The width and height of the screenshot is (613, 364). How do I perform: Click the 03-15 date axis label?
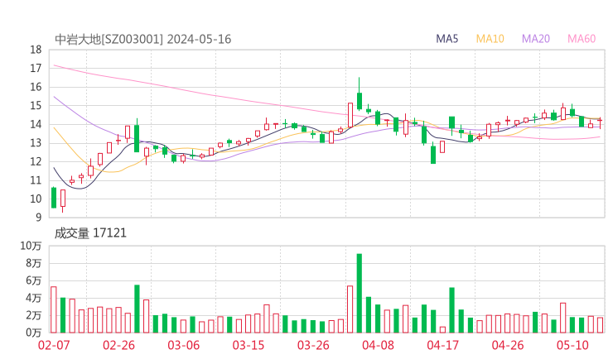(x=249, y=345)
